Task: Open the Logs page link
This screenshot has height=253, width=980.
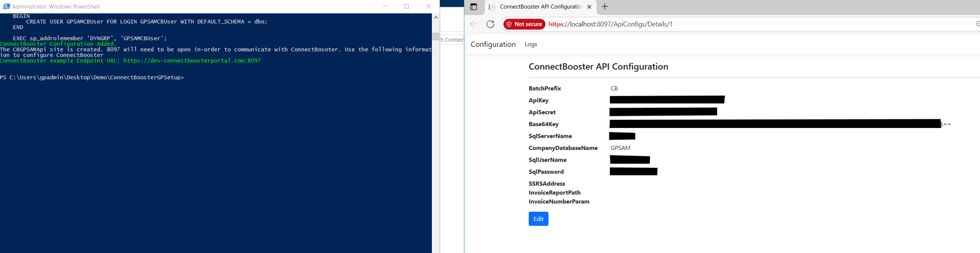Action: [531, 44]
